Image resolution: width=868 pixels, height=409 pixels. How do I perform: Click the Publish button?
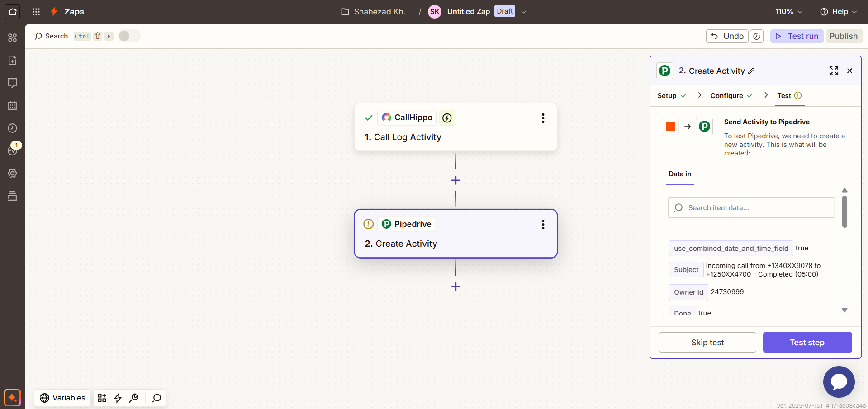[x=844, y=36]
